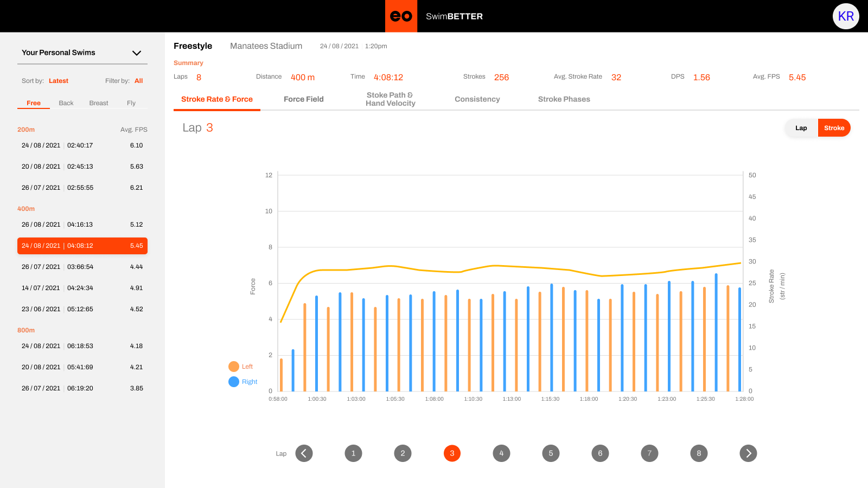Expand the Your Personal Swims dropdown
Viewport: 868px width, 488px height.
[x=136, y=53]
